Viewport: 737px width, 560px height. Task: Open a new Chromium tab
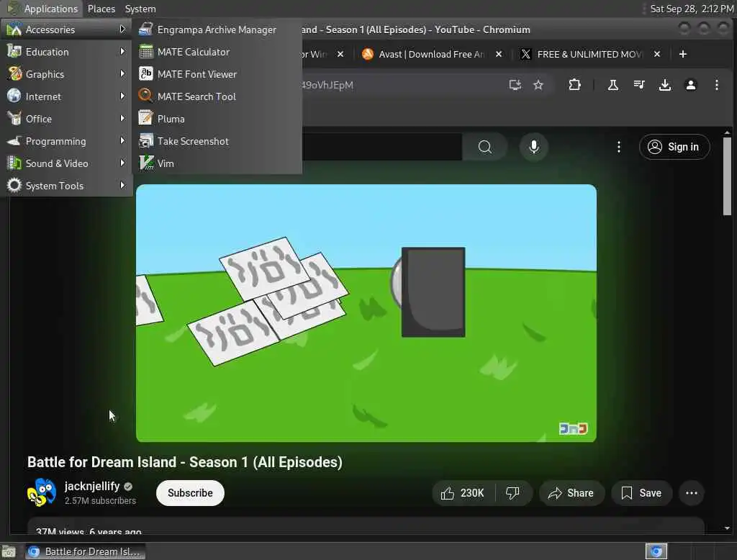(x=683, y=54)
